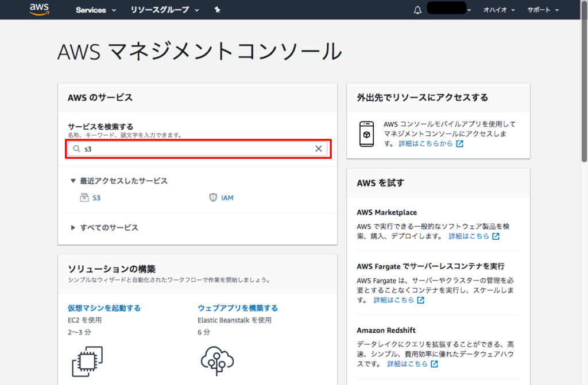
Task: Click the EC2 chip icon
Action: coord(87,361)
